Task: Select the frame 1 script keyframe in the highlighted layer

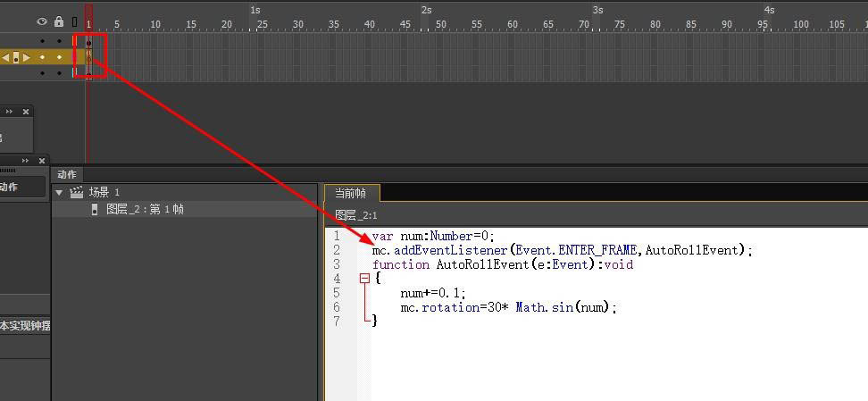Action: click(88, 57)
